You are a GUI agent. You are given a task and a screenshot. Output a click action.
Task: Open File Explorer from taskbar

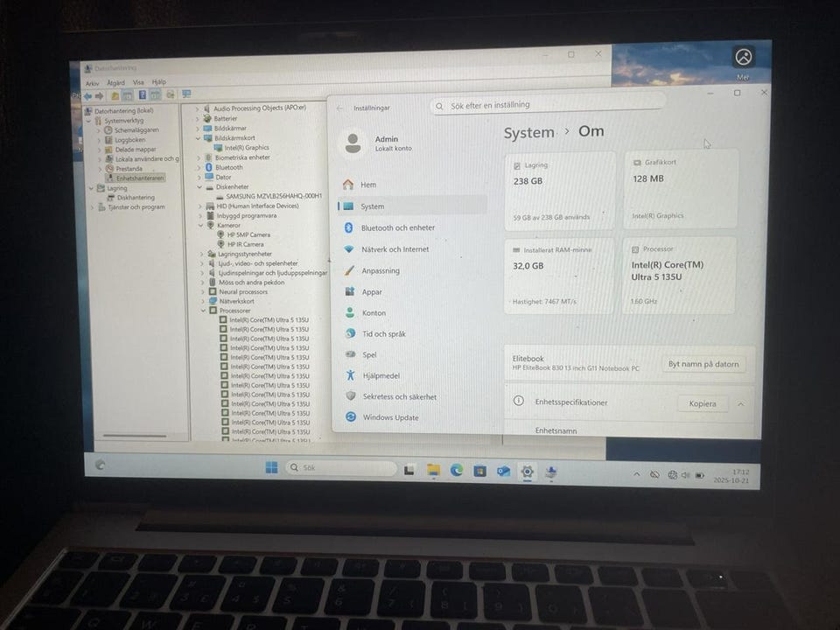pos(433,471)
